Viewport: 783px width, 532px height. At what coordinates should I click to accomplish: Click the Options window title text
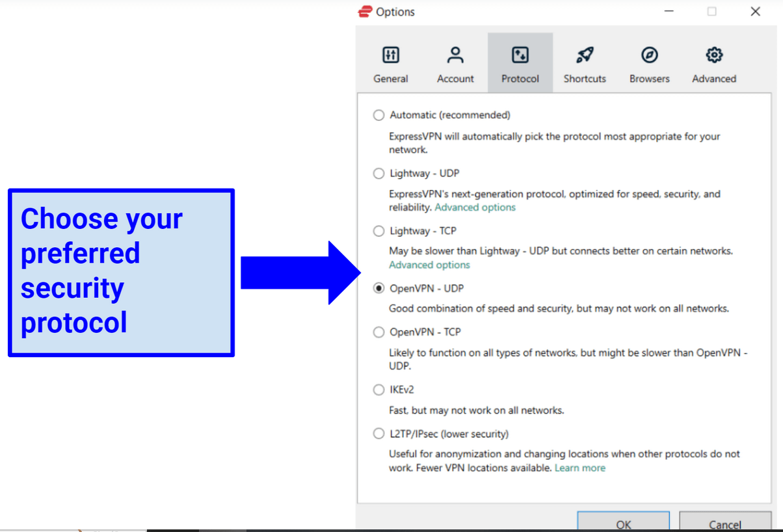pos(395,12)
